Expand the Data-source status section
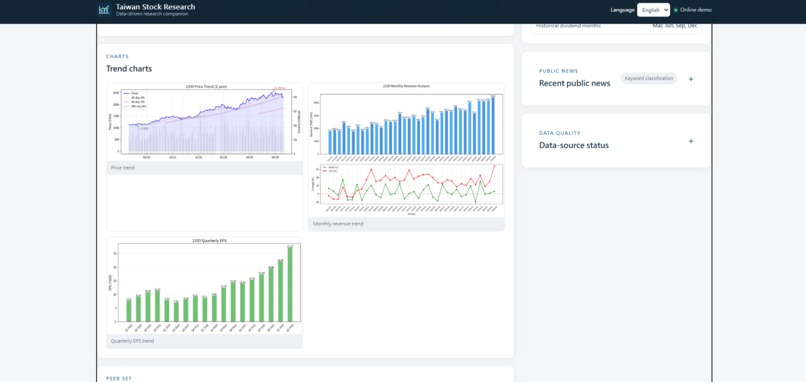 (x=691, y=141)
